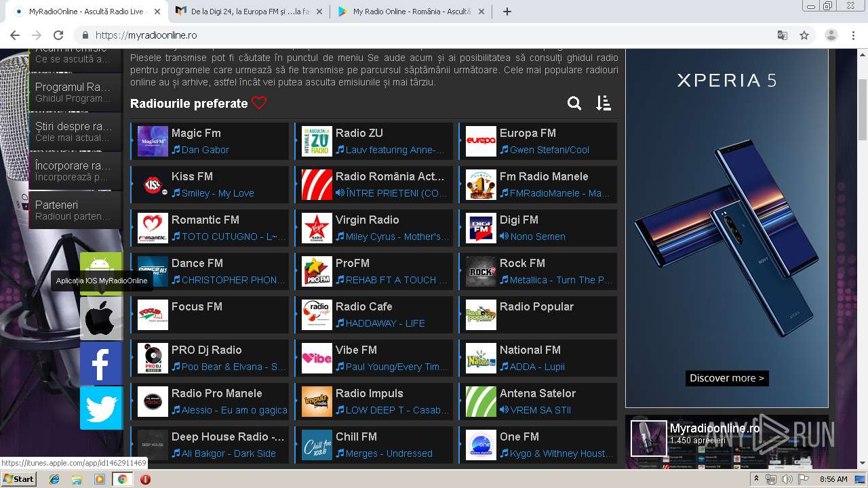This screenshot has width=868, height=488.
Task: Open Programul Radio menu item
Action: tap(75, 92)
